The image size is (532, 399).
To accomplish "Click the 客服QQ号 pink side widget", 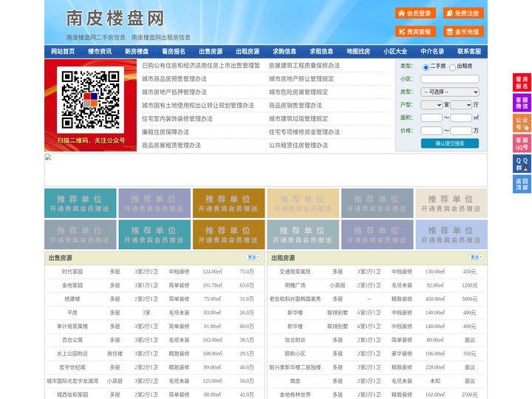I will click(522, 143).
